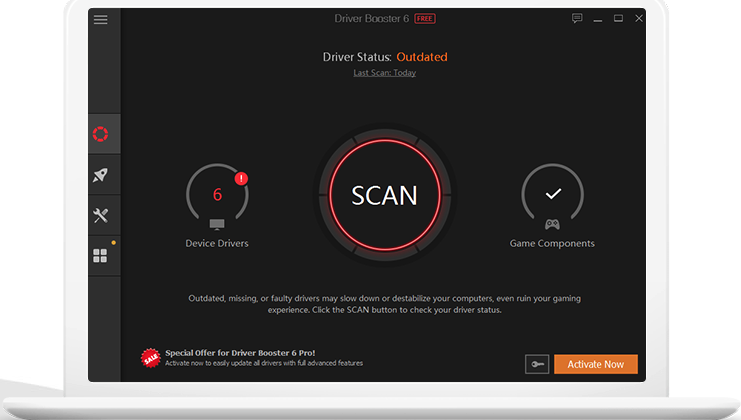
Task: Select the Scan lifebuoy sidebar icon
Action: (x=100, y=134)
